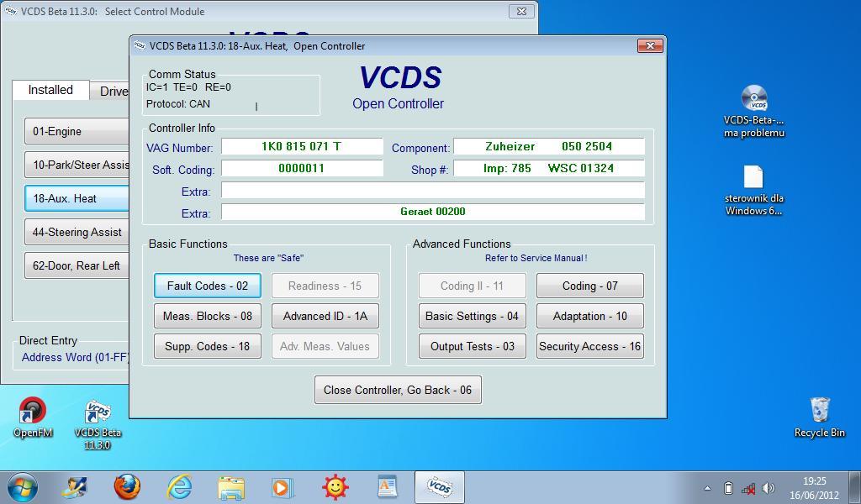This screenshot has height=504, width=861.
Task: Close the Open Controller dialog window
Action: tap(650, 45)
